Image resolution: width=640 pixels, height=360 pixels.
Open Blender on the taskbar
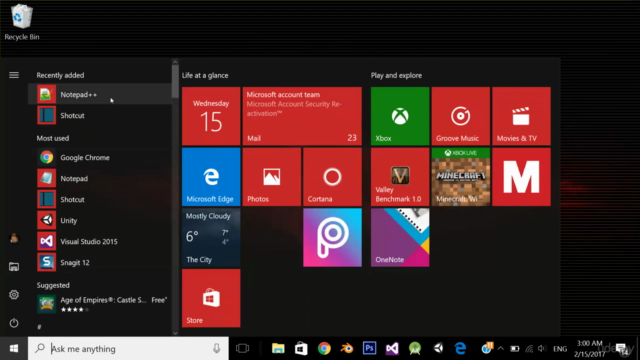(347, 349)
